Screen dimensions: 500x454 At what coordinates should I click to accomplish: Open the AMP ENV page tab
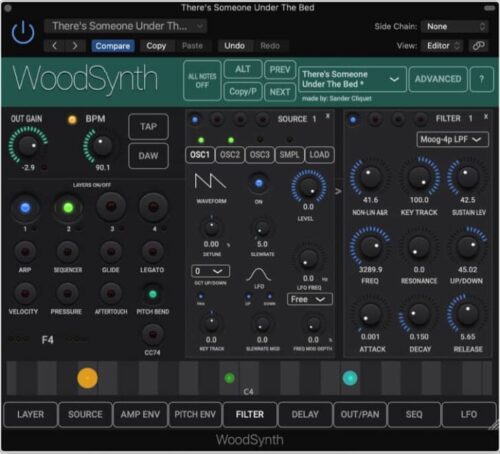click(x=140, y=414)
